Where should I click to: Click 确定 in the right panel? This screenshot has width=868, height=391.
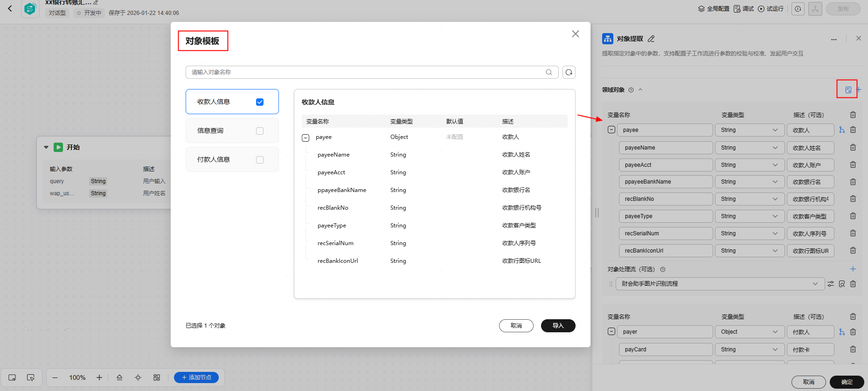847,382
